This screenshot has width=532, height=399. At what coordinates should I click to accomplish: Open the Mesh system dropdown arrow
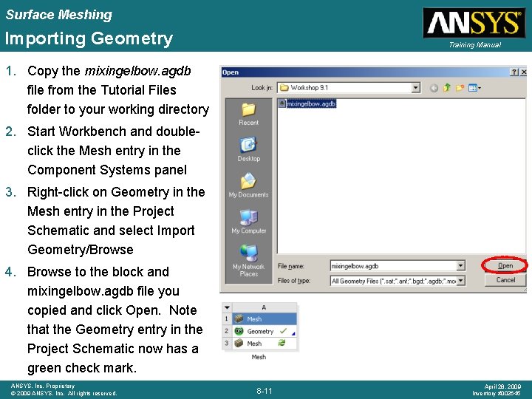[x=227, y=307]
